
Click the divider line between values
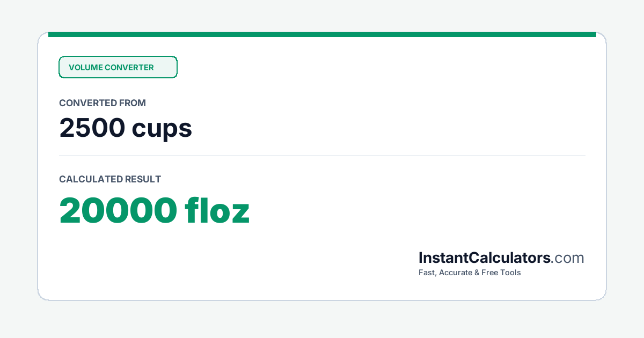(322, 156)
